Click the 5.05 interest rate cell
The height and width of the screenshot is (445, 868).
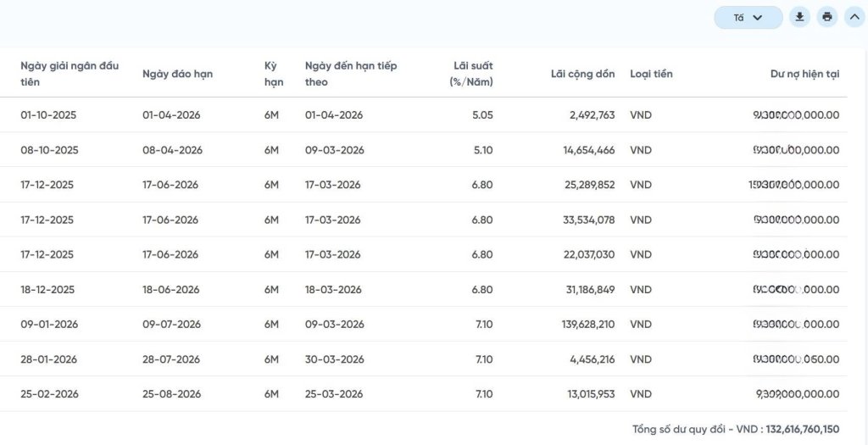click(x=481, y=115)
